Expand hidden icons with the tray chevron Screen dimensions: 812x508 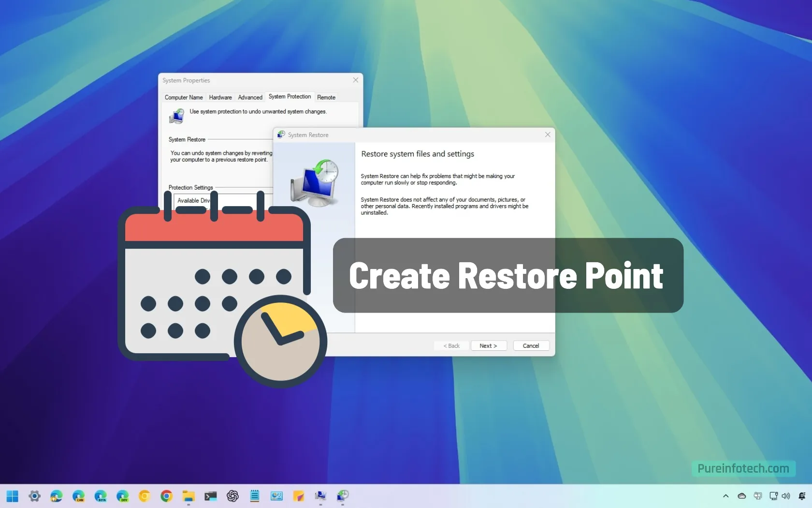tap(725, 496)
